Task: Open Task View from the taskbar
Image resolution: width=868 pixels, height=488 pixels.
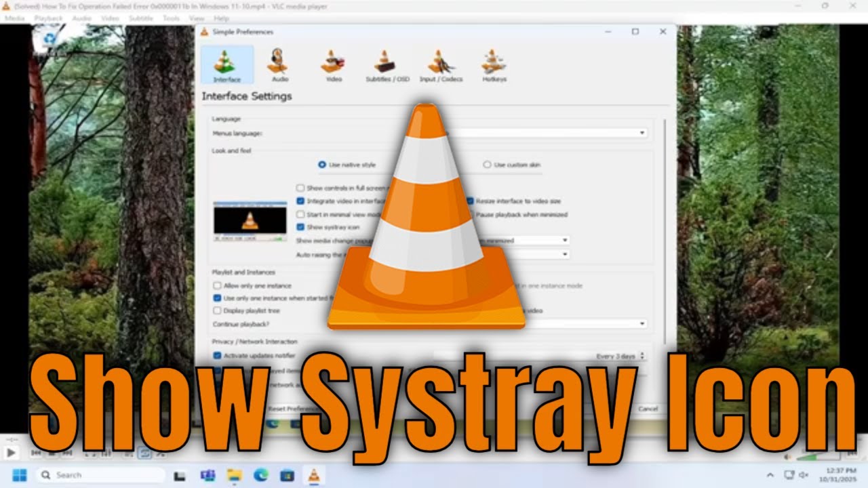Action: [x=180, y=475]
